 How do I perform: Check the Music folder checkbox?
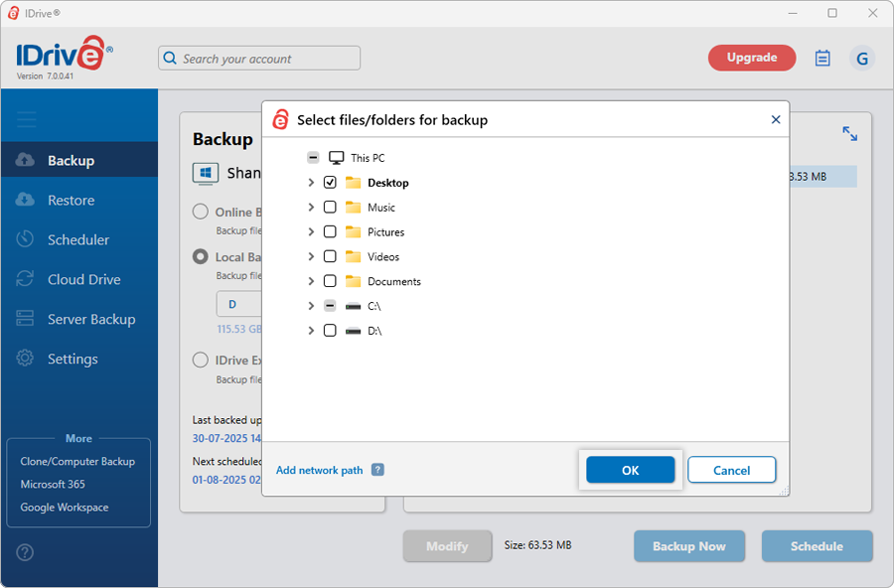tap(330, 207)
